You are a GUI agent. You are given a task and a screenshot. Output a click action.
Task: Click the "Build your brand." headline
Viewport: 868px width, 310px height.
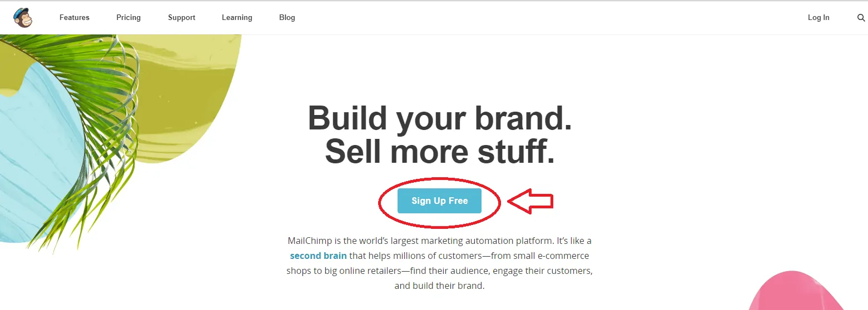pyautogui.click(x=439, y=118)
